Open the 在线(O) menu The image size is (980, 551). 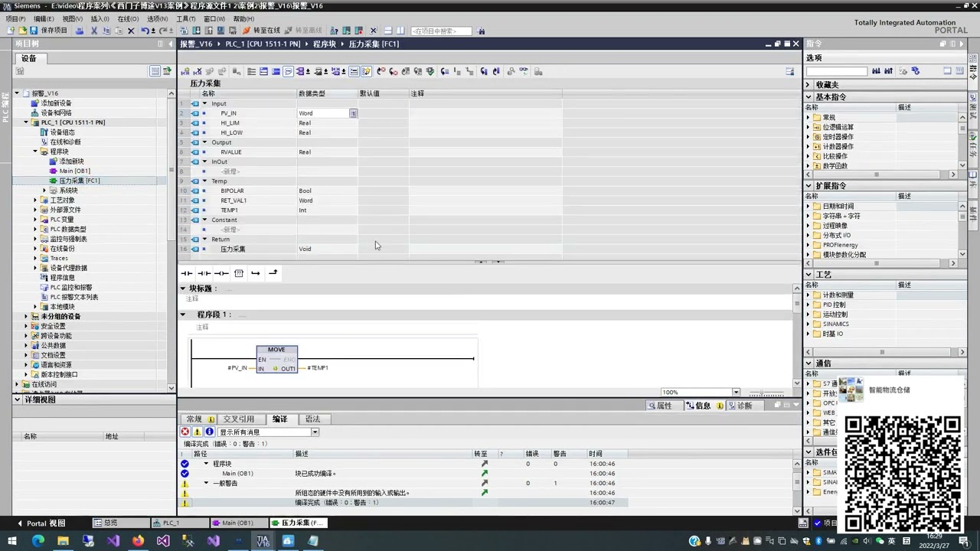(127, 19)
